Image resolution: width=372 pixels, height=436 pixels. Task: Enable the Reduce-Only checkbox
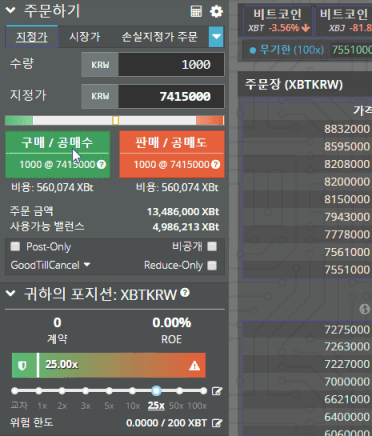tap(212, 265)
